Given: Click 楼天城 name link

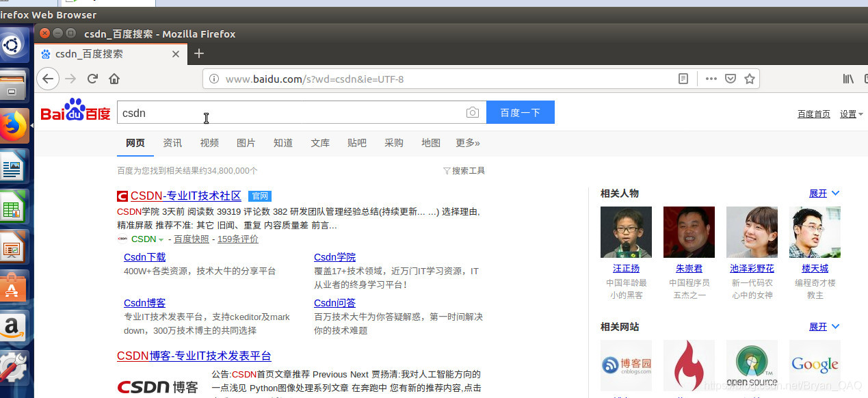Looking at the screenshot, I should click(815, 269).
